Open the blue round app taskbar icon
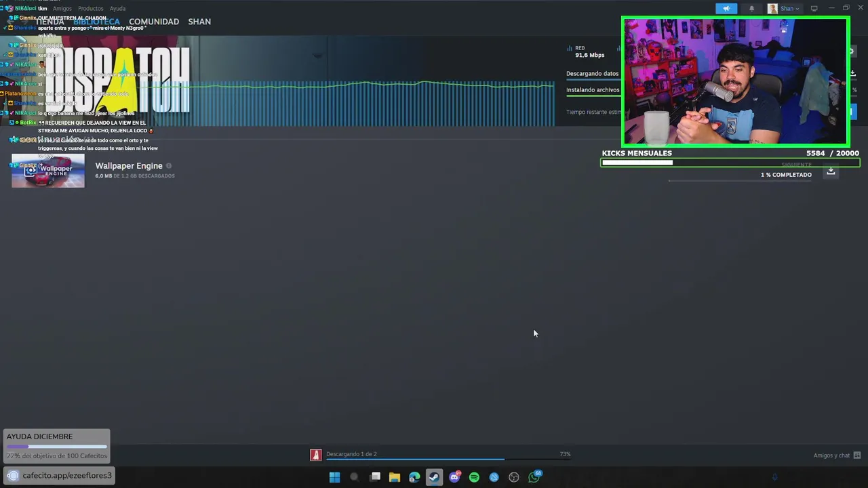This screenshot has width=868, height=488. point(494,477)
